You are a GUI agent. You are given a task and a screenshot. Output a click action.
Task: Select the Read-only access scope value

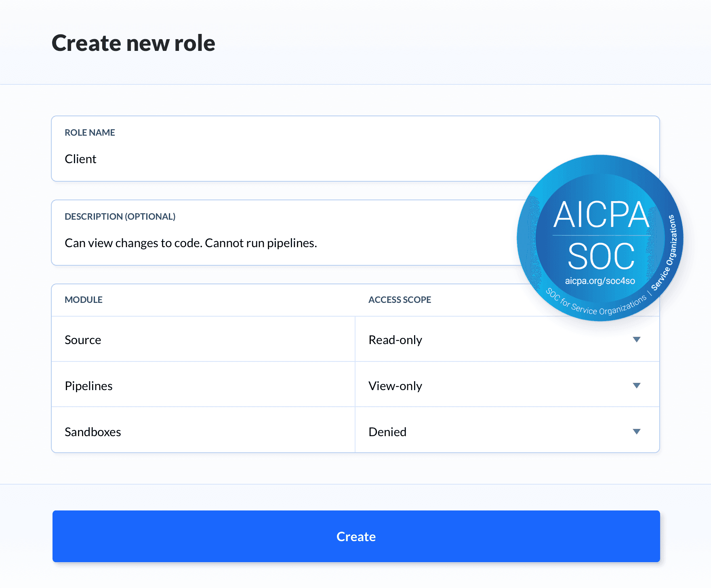[x=395, y=340]
